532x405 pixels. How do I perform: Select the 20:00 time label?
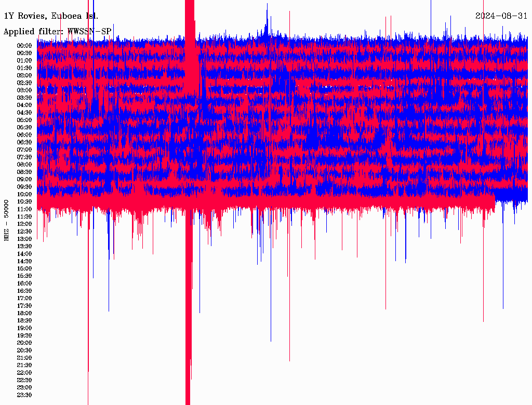click(24, 343)
